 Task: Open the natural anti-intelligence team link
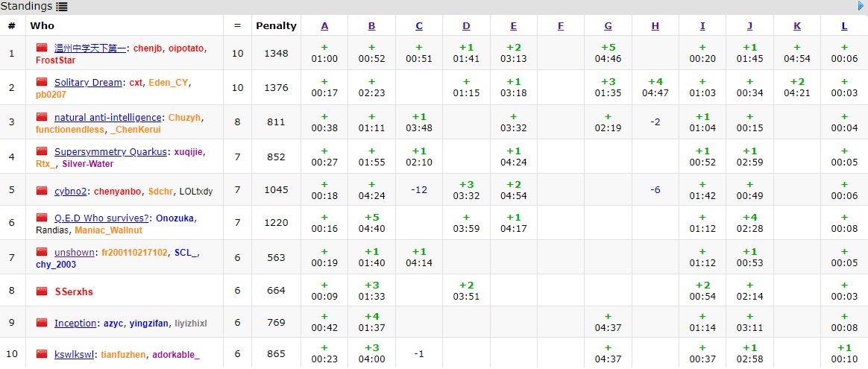(107, 117)
